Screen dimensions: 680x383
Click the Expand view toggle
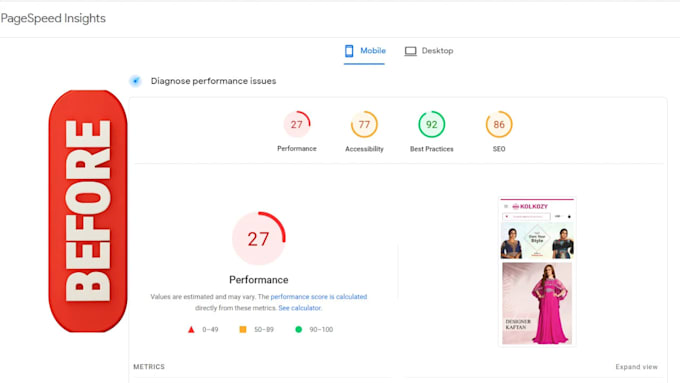click(x=636, y=367)
